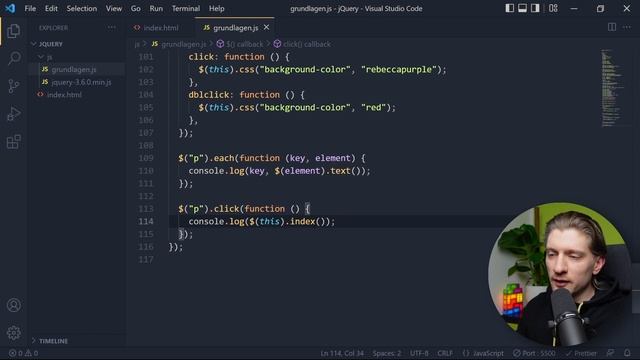
Task: Open the Terminal menu
Action: coord(186,8)
